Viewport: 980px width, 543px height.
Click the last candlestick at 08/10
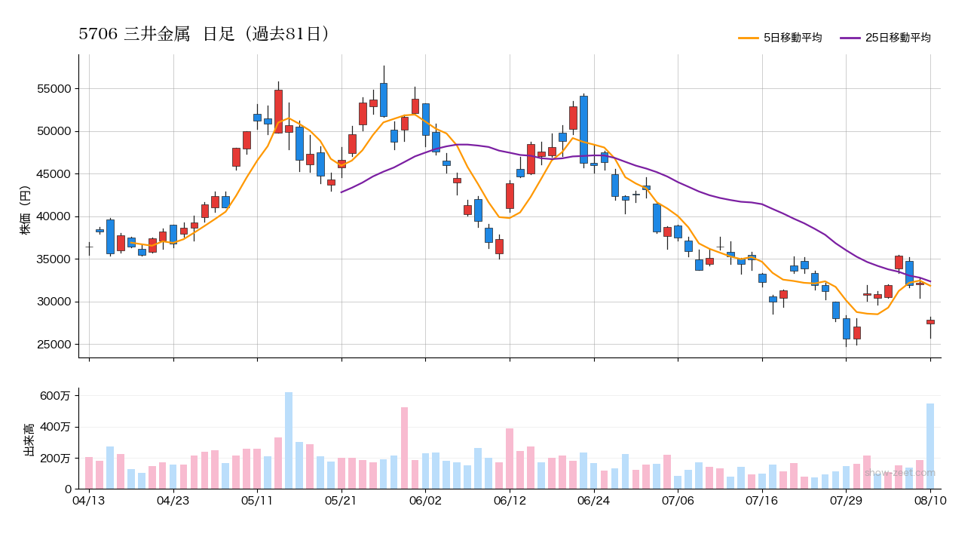[930, 322]
